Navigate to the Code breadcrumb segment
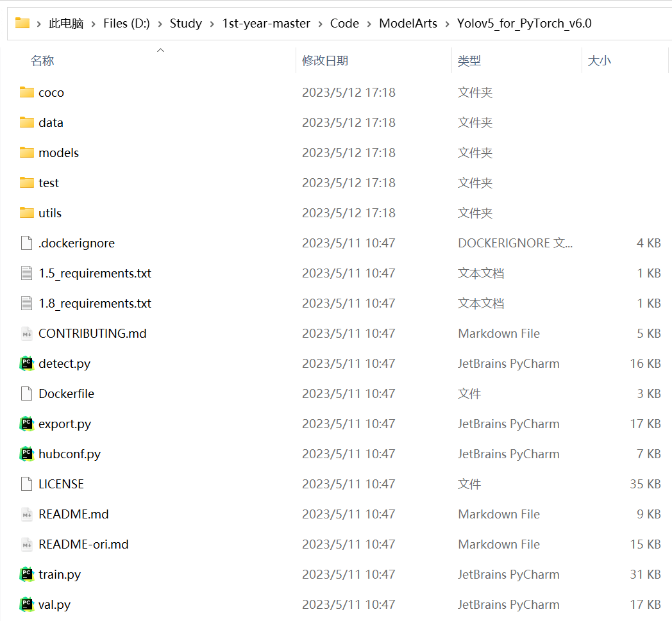Screen dimensions: 672x621 coord(344,24)
